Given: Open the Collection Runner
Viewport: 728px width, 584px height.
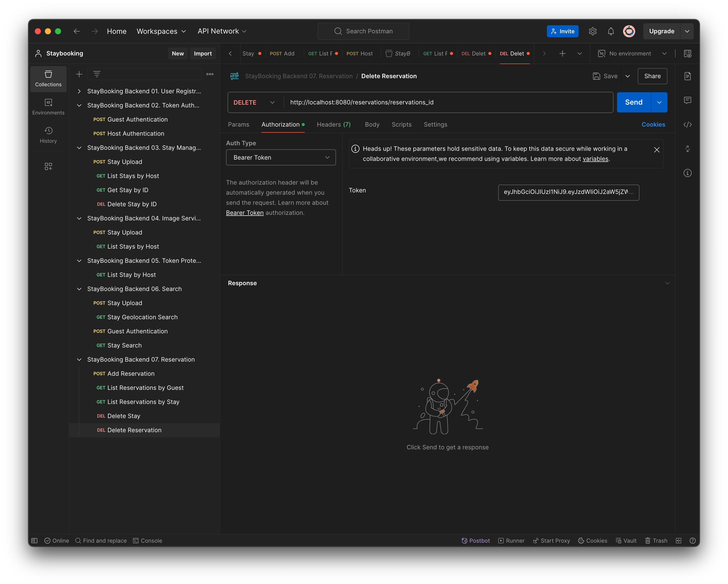Looking at the screenshot, I should pyautogui.click(x=511, y=540).
